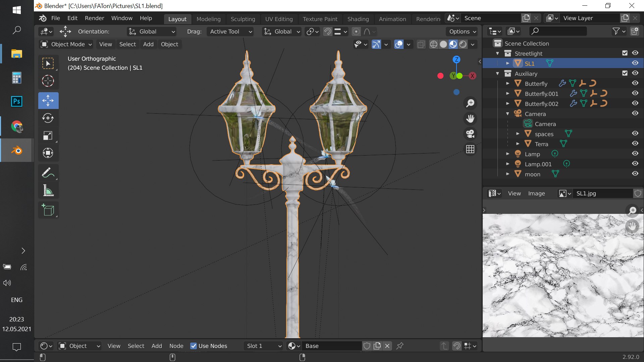Uncheck Auxiliary collection checkbox

coord(625,73)
